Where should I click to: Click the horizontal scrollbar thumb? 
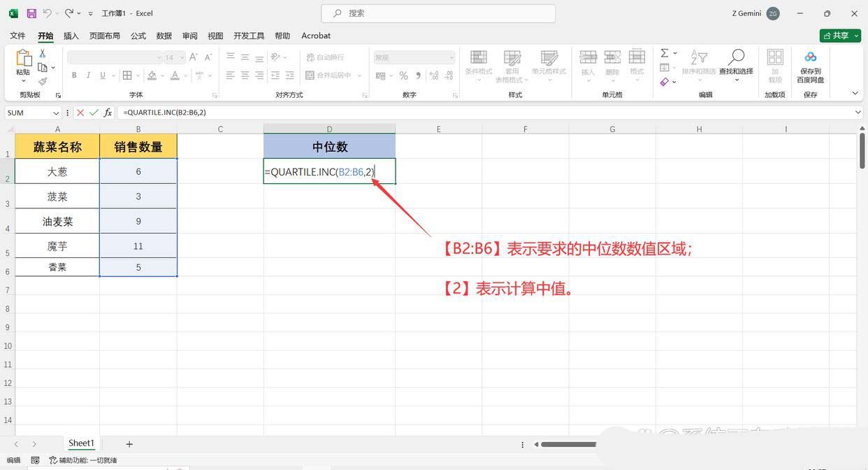[568, 444]
